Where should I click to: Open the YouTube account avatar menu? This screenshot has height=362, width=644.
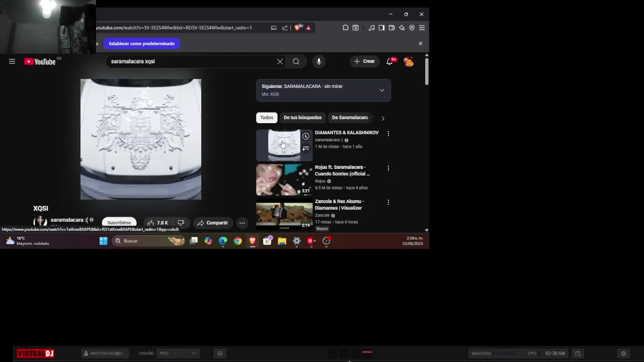(409, 61)
